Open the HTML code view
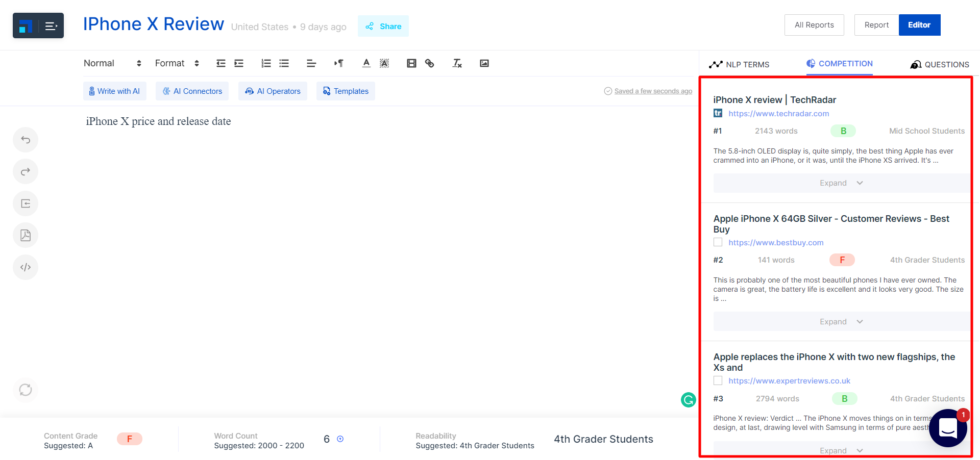The image size is (980, 460). click(26, 267)
